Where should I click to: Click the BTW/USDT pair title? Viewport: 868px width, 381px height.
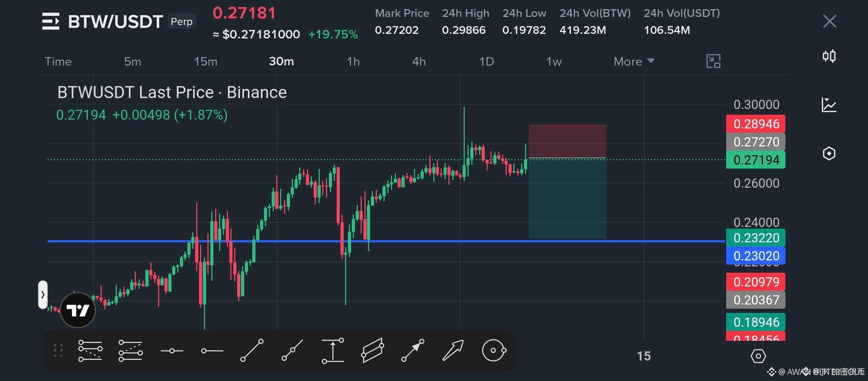[x=115, y=22]
